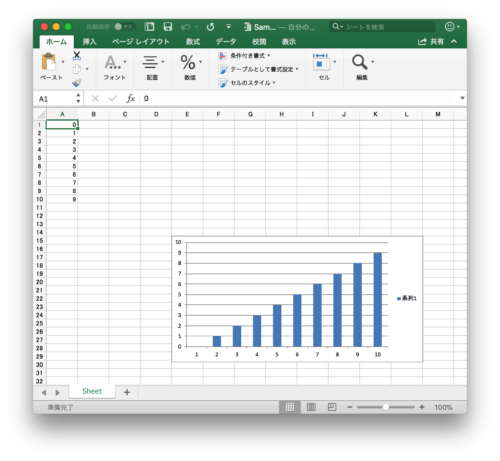
Task: Switch to Normal grid view in the status bar
Action: tap(290, 407)
